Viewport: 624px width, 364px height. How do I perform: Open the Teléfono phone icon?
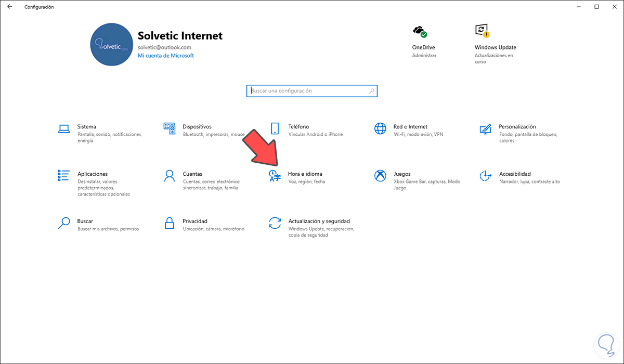click(x=276, y=128)
